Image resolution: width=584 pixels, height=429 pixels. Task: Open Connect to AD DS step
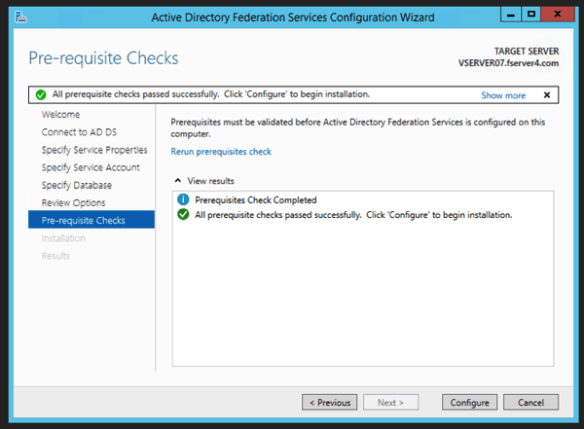click(79, 132)
